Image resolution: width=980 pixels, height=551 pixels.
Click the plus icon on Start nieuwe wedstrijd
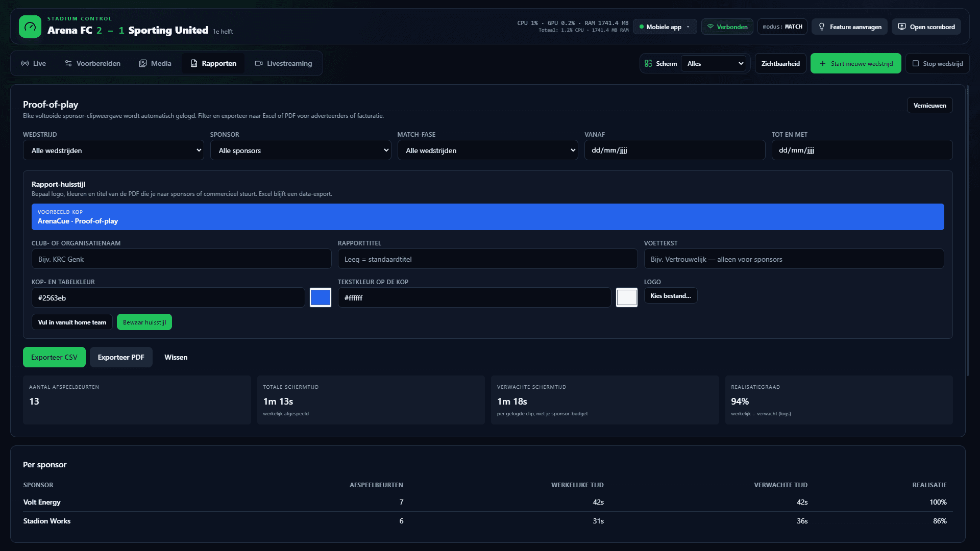[823, 63]
